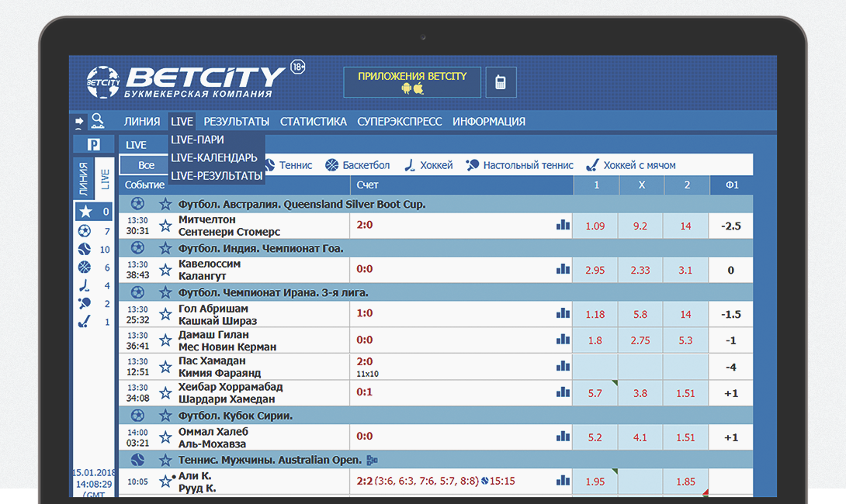This screenshot has width=846, height=504.
Task: Select the Хоккей с мячом filter tab
Action: coord(631,165)
